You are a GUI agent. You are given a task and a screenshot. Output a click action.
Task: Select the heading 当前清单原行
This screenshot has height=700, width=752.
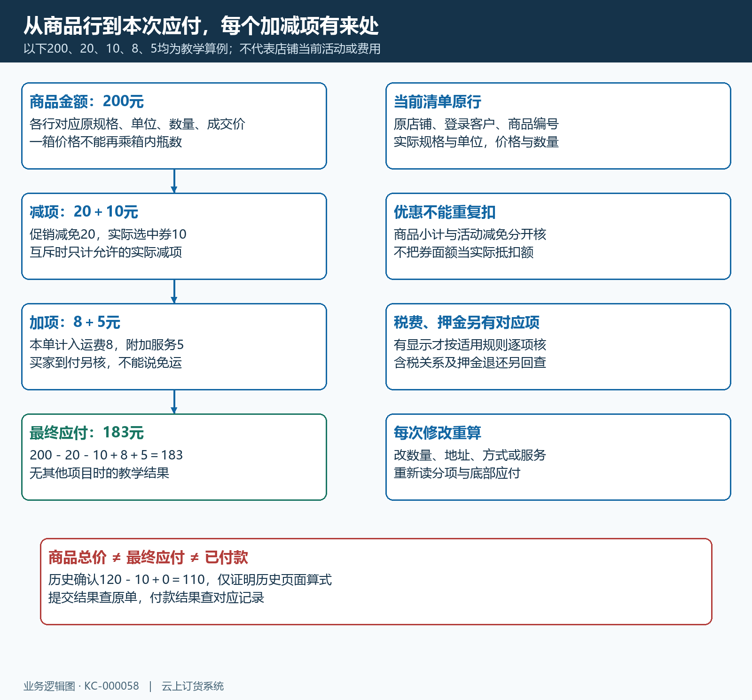(437, 101)
